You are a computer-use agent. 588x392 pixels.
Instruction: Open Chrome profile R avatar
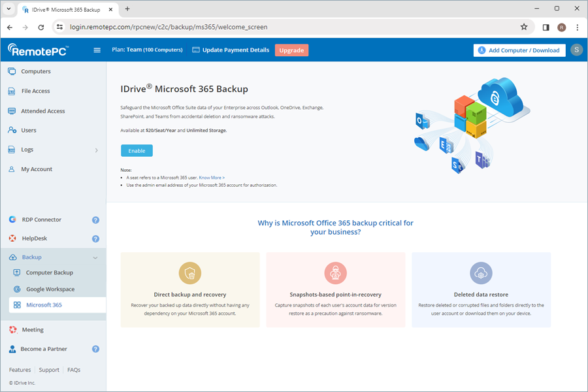(x=561, y=27)
